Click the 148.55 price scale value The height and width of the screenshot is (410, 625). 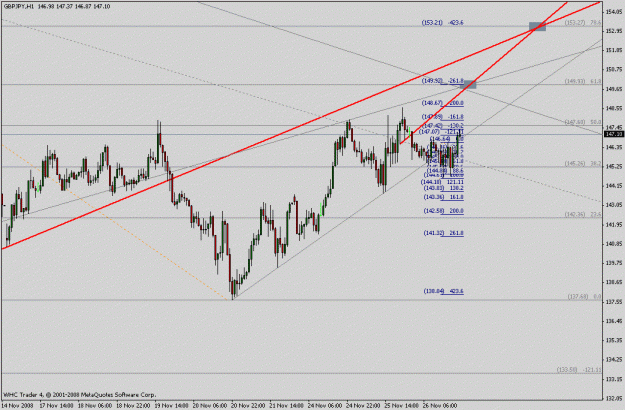(614, 108)
